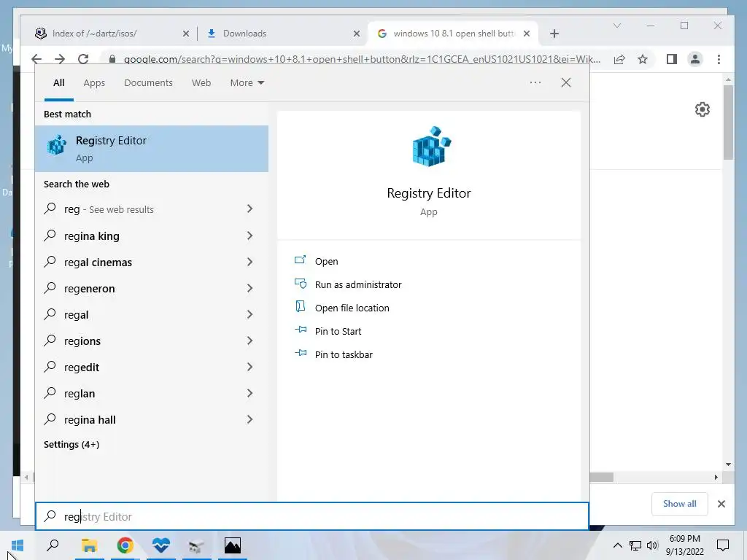Expand the 'regal' suggestion arrow
The height and width of the screenshot is (560, 747).
(x=249, y=314)
